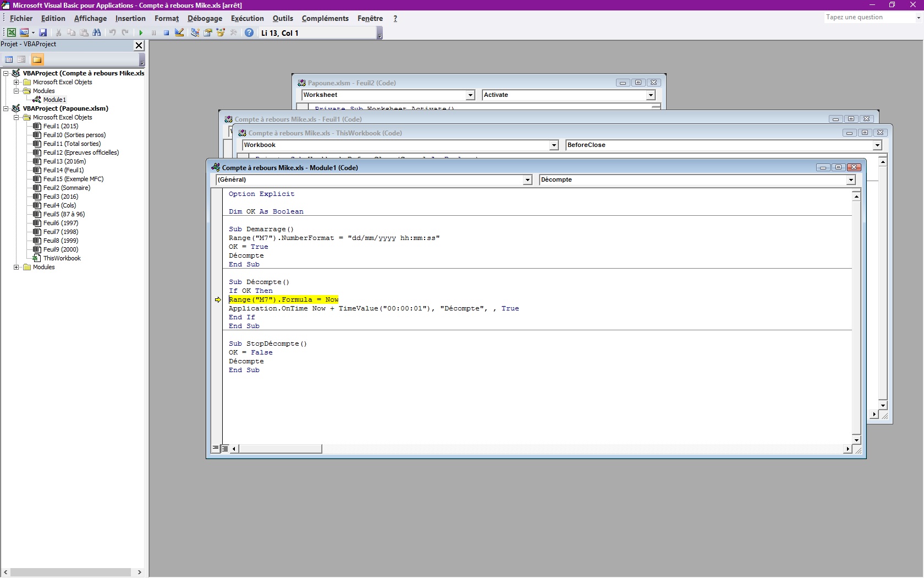
Task: Run the macro with the green play icon
Action: [x=141, y=32]
